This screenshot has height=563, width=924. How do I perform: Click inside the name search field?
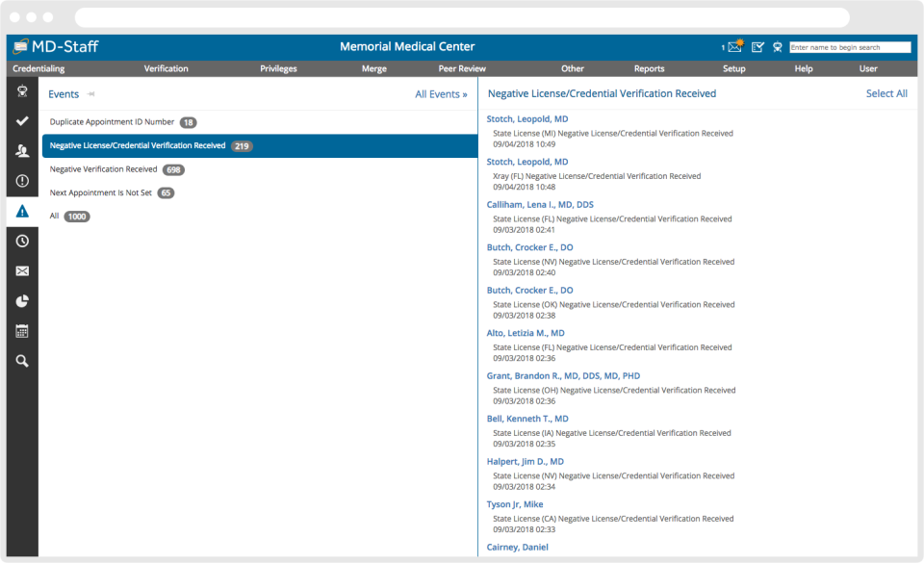(x=851, y=46)
